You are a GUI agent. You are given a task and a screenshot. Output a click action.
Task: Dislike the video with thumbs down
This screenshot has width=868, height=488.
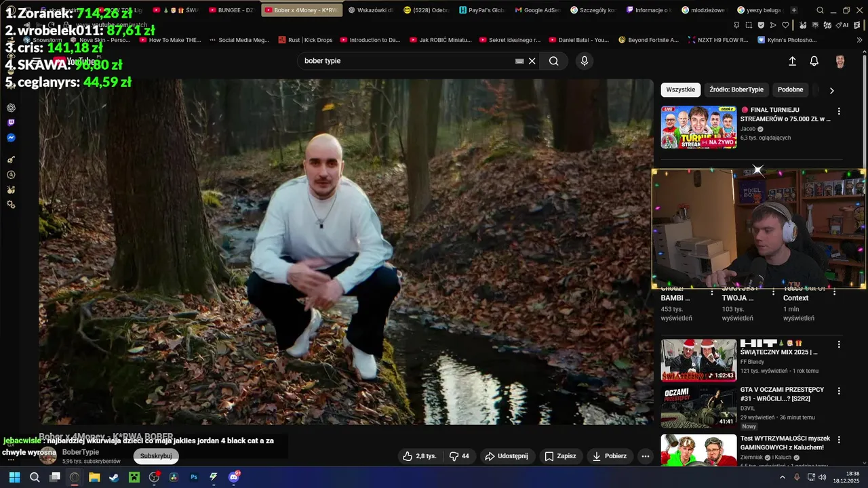[460, 456]
